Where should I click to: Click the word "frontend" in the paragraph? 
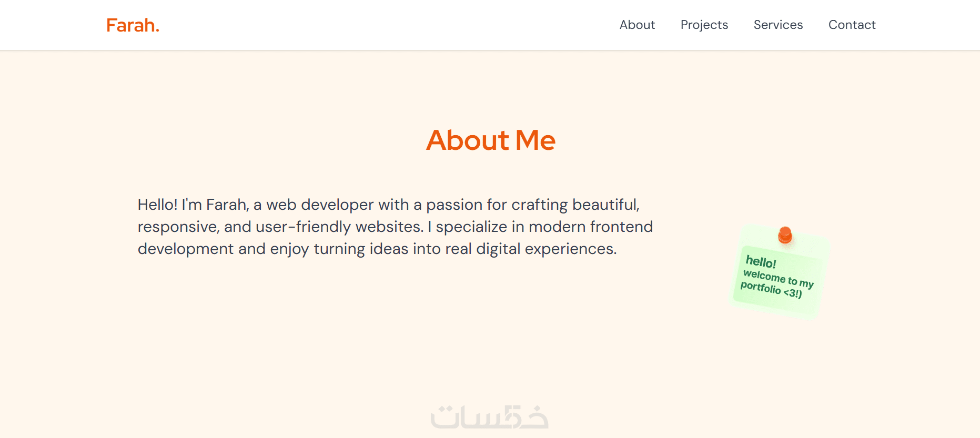(x=621, y=227)
